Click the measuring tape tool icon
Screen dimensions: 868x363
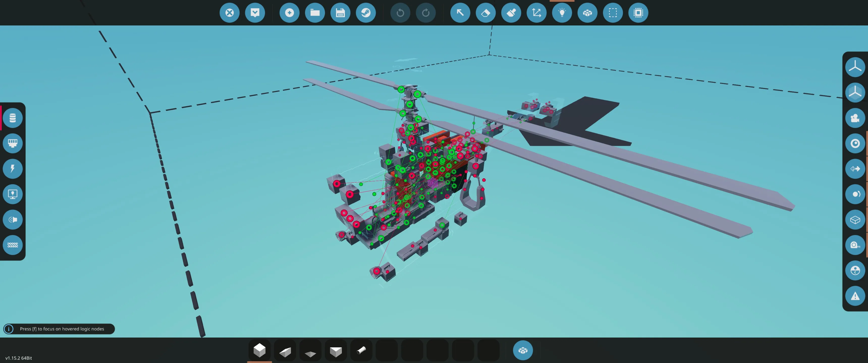point(855,245)
